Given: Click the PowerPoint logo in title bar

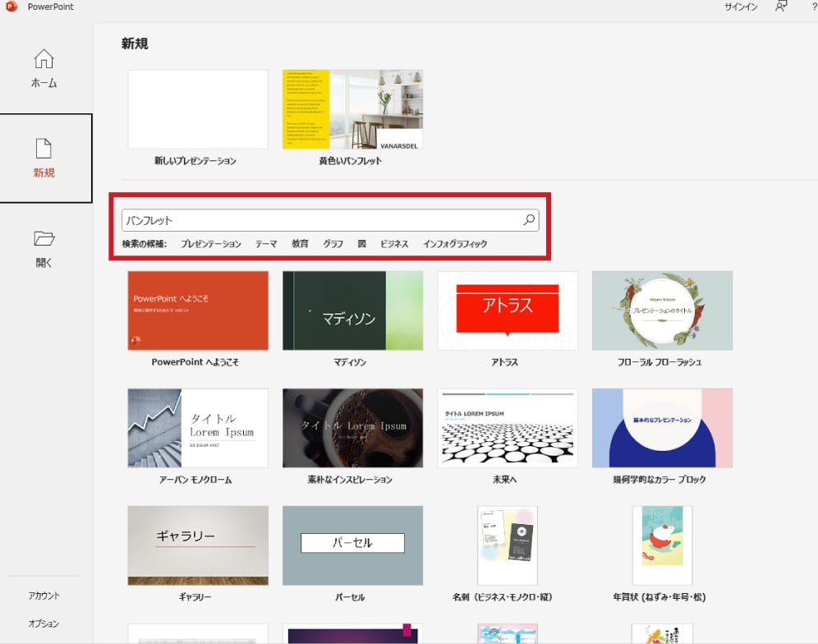Looking at the screenshot, I should pos(11,7).
